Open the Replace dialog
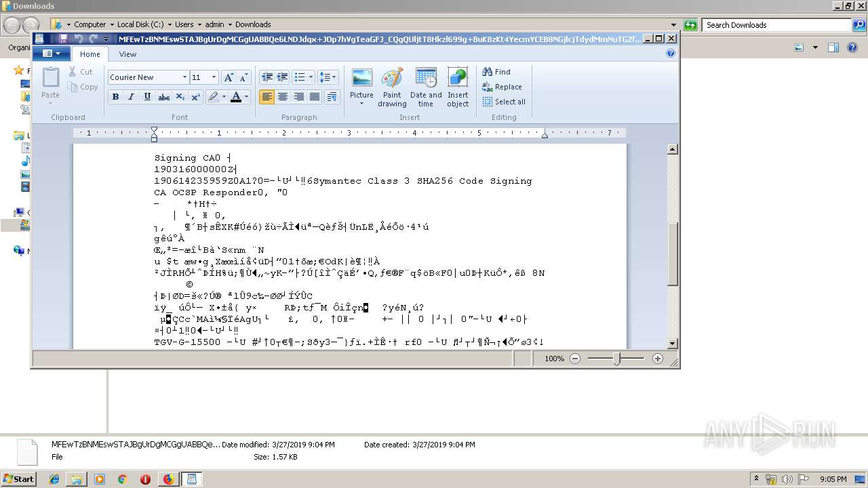Viewport: 868px width, 488px height. 502,87
